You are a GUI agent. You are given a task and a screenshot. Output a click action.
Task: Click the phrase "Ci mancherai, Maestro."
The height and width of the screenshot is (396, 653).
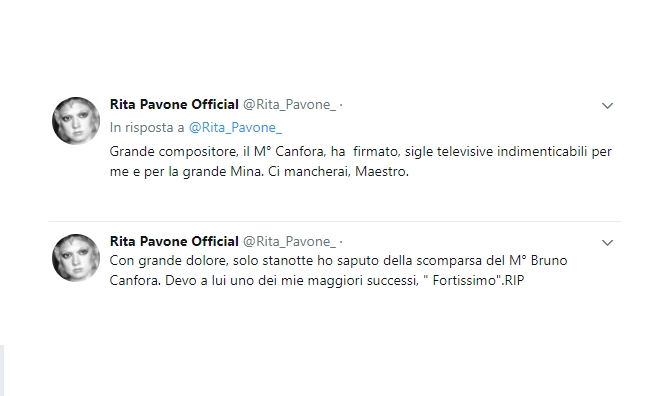[339, 172]
